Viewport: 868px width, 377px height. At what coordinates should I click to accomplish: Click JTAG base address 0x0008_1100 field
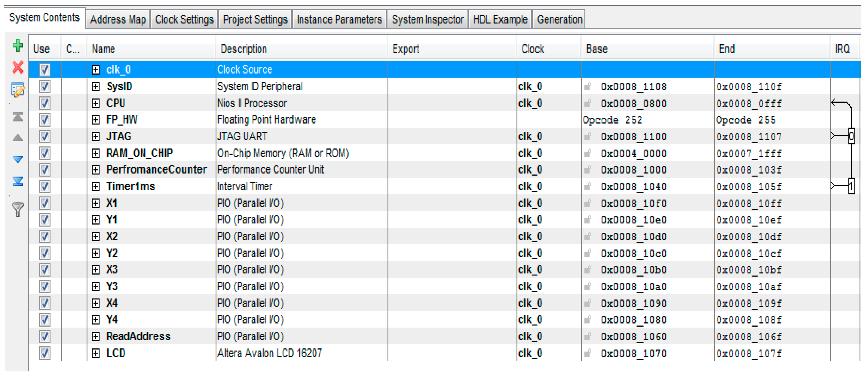click(633, 137)
